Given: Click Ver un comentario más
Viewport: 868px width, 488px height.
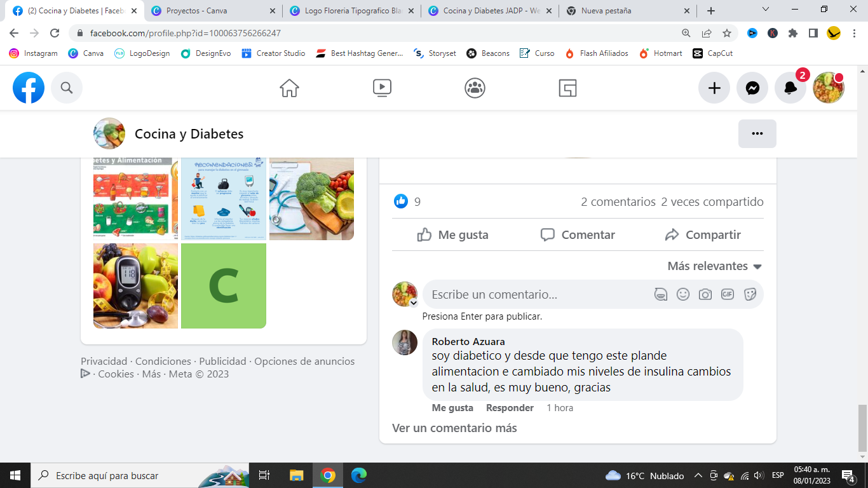Looking at the screenshot, I should click(454, 428).
